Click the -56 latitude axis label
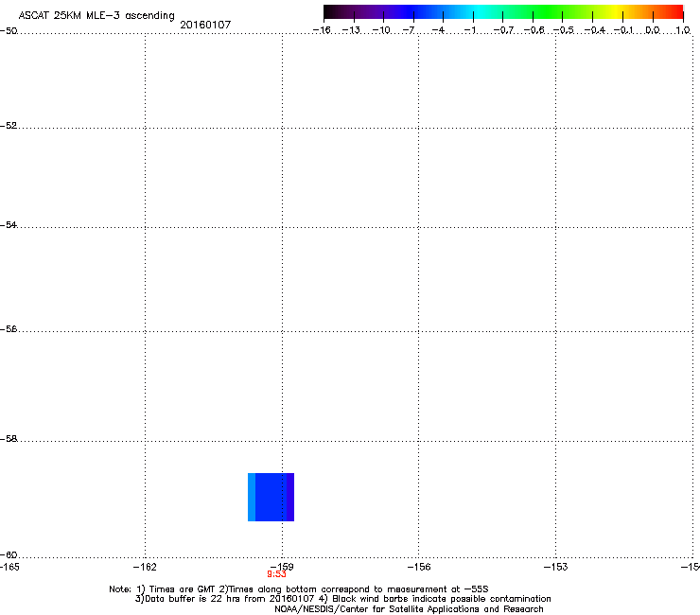The height and width of the screenshot is (615, 700). (x=9, y=329)
